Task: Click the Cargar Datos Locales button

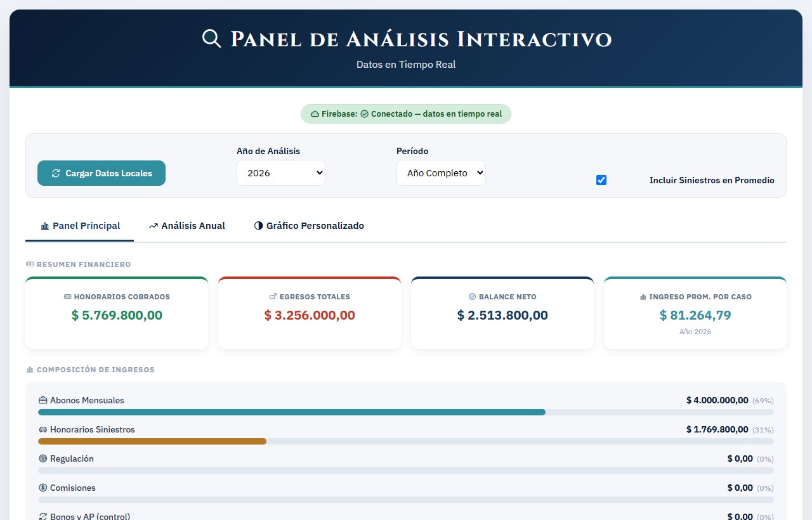Action: (x=101, y=173)
